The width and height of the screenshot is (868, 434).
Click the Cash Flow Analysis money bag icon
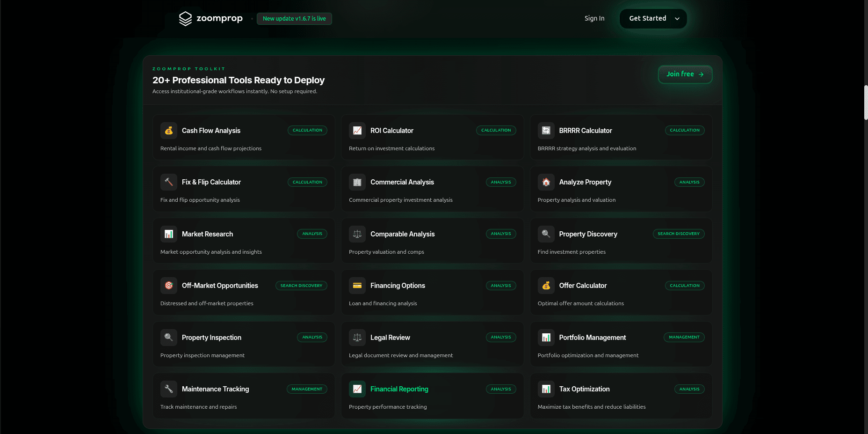click(169, 131)
